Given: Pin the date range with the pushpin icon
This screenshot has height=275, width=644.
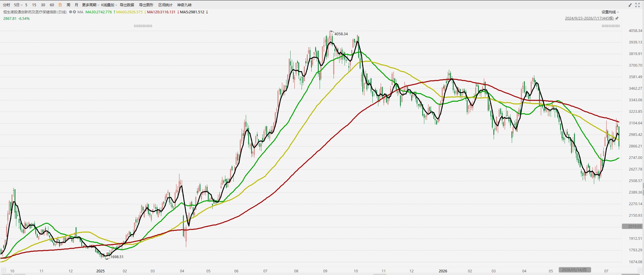Looking at the screenshot, I should [617, 18].
